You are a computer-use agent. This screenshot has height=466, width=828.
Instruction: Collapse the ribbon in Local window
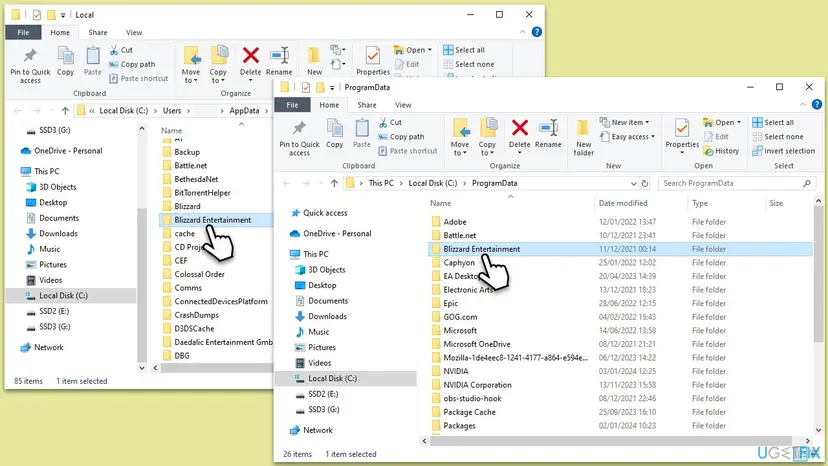click(x=523, y=32)
